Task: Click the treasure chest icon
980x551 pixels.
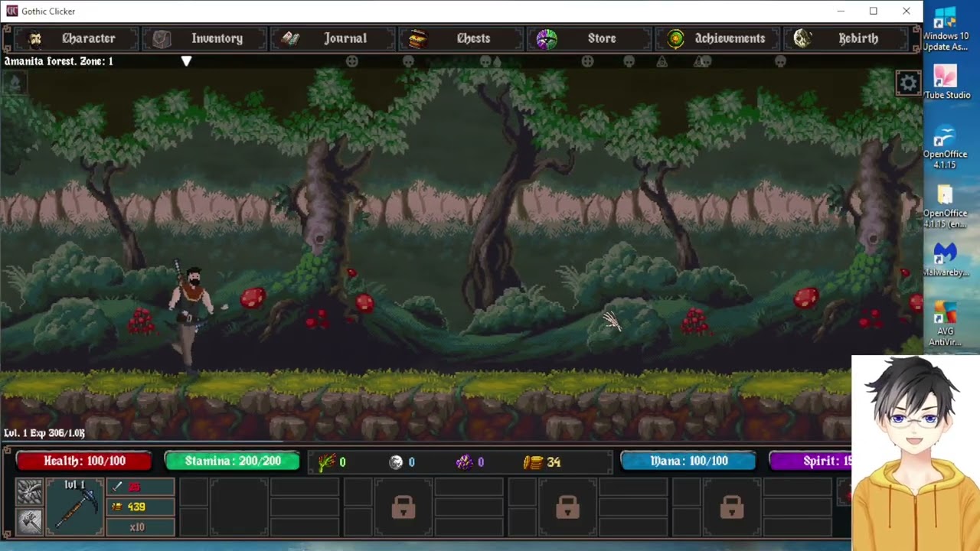Action: 417,38
